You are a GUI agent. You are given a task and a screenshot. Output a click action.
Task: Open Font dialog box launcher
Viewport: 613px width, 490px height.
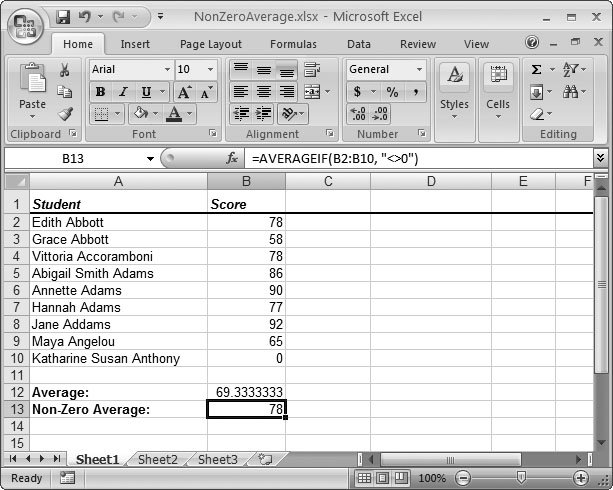[x=213, y=133]
